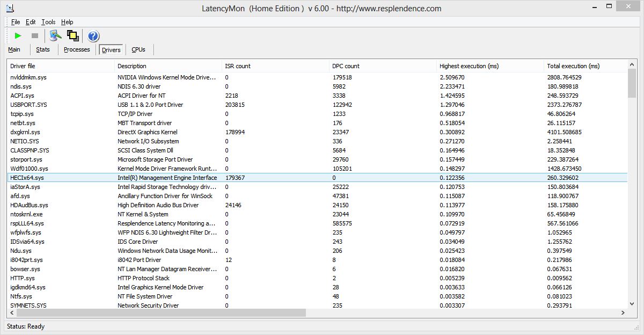Click the horizontal scrollbar right arrow

point(623,312)
